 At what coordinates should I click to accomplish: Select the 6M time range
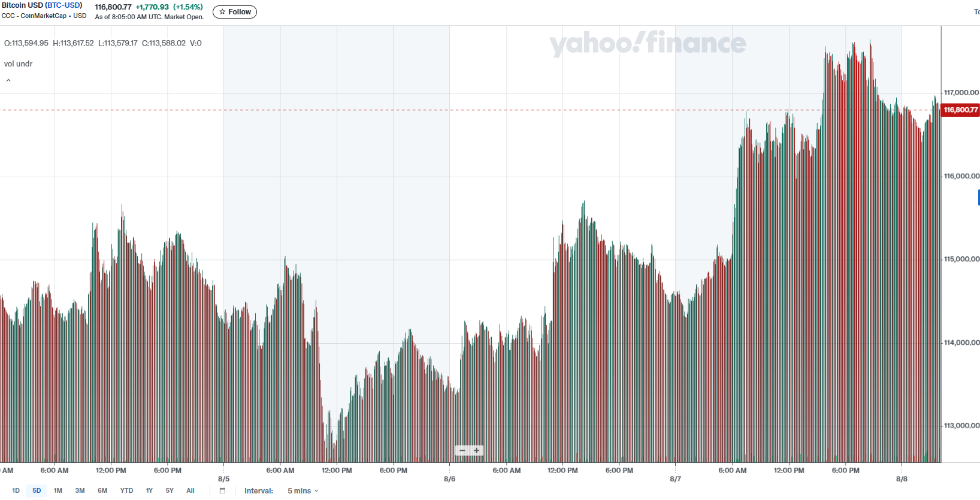pyautogui.click(x=102, y=490)
